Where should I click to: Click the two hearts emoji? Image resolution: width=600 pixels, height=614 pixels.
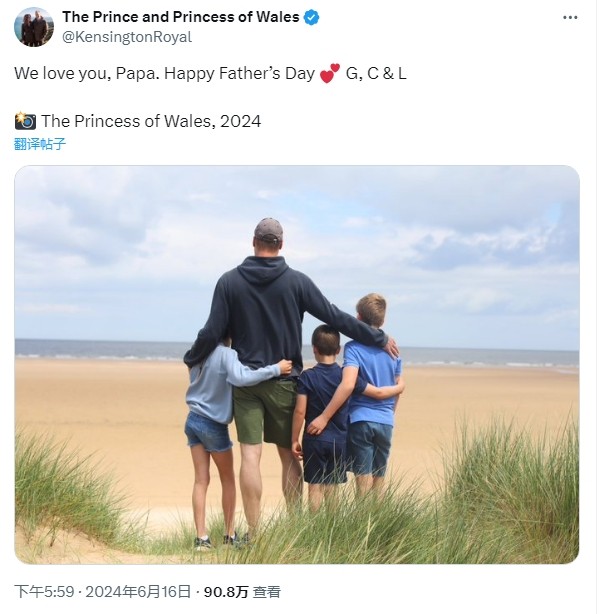(330, 73)
